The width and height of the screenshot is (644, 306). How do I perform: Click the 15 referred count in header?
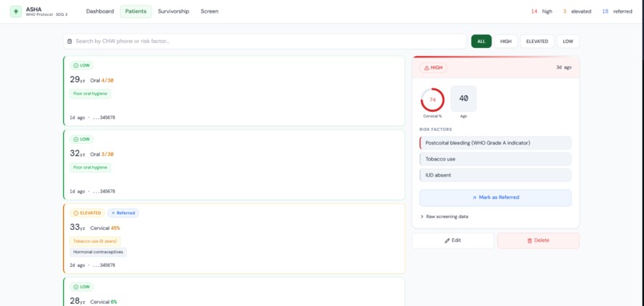[x=617, y=11]
